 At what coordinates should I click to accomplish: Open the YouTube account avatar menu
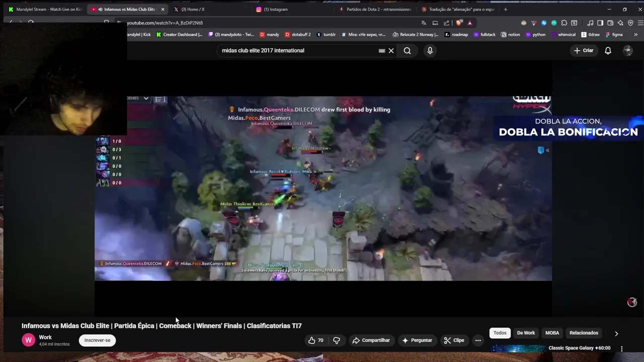(627, 50)
